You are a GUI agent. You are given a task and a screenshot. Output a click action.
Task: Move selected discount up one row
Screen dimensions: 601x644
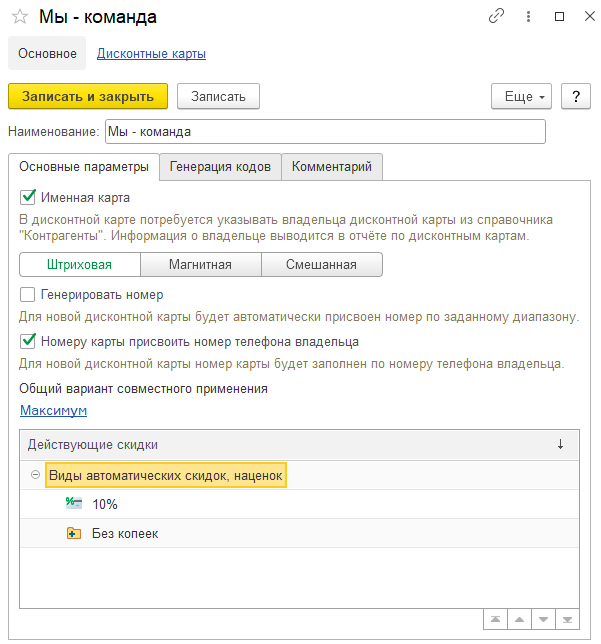coord(519,620)
